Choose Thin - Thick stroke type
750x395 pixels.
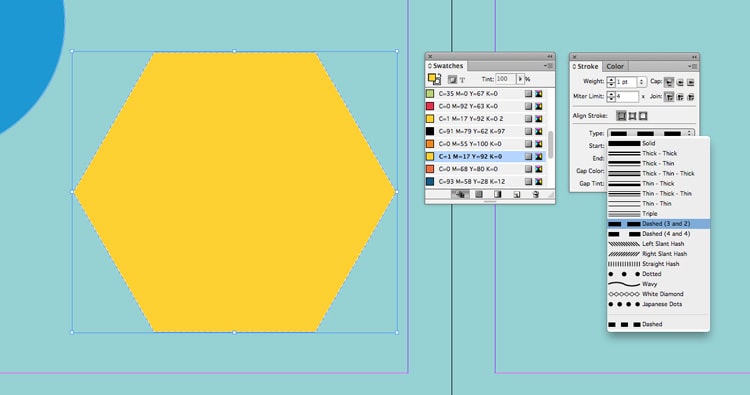pos(659,184)
